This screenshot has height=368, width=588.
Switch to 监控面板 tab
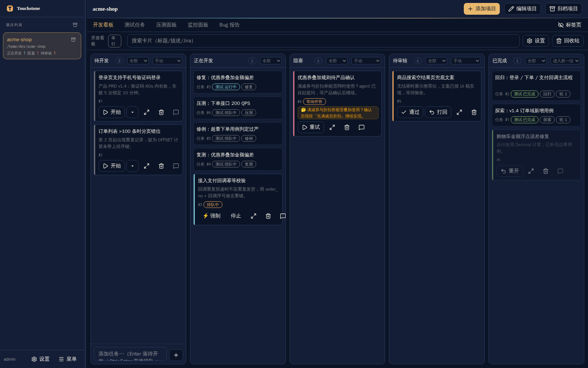click(x=198, y=25)
